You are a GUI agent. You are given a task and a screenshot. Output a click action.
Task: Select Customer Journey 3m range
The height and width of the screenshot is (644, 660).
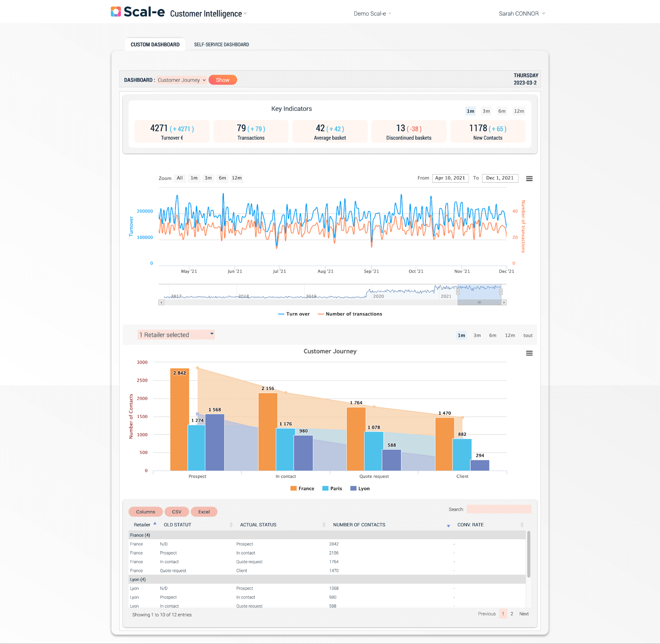pos(477,335)
